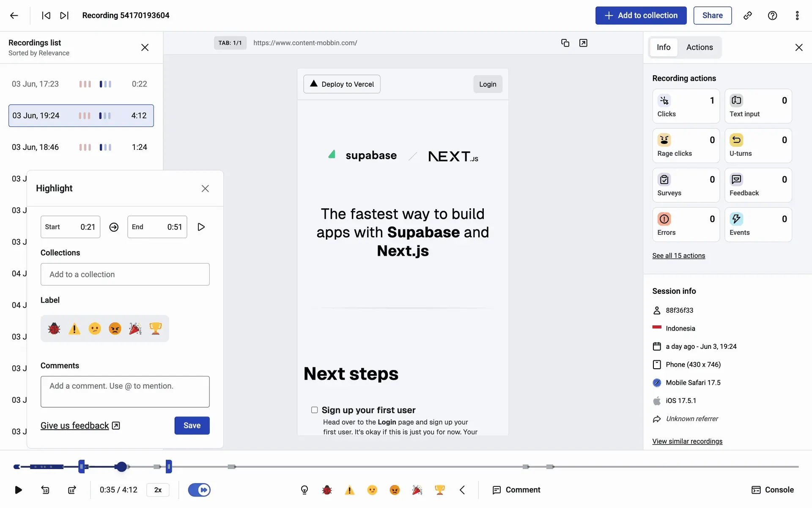The image size is (812, 508).
Task: Click the copy link icon in header
Action: point(748,16)
